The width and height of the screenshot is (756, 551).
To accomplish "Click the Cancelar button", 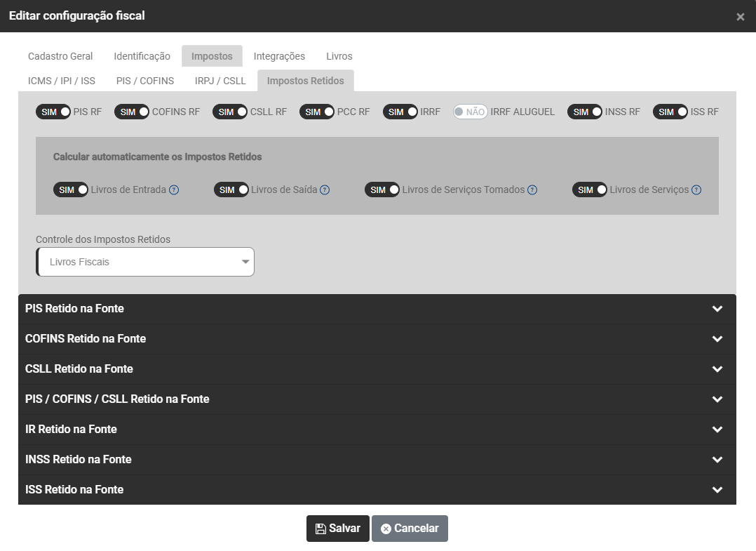I will point(410,529).
